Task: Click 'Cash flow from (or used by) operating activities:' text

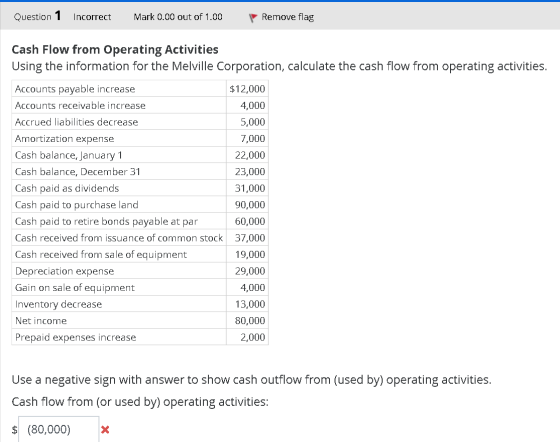Action: 140,402
